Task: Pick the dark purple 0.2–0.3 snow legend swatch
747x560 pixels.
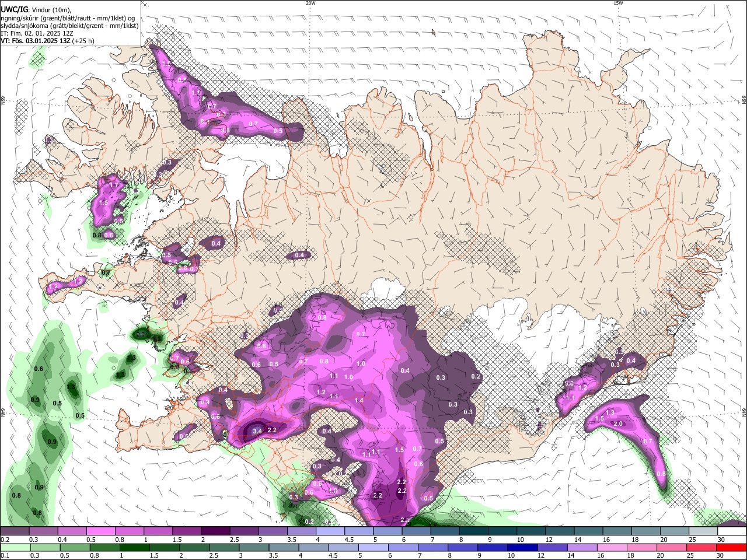Action: click(15, 531)
